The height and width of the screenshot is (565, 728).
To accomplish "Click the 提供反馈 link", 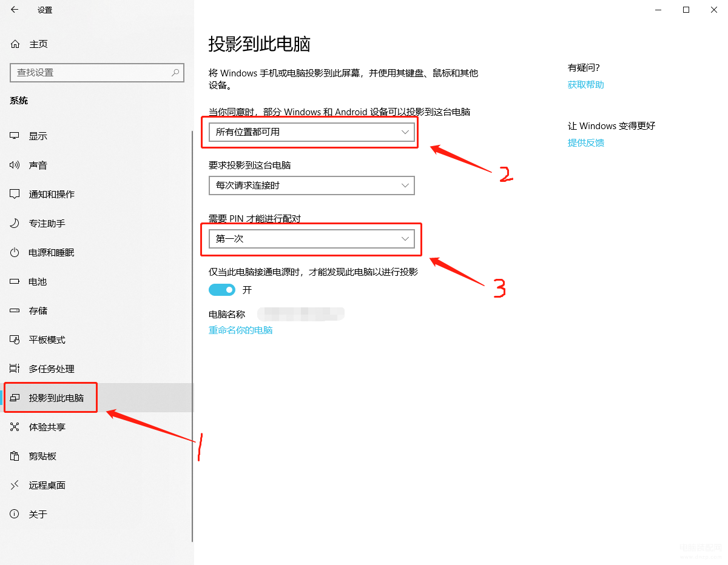I will tap(586, 143).
